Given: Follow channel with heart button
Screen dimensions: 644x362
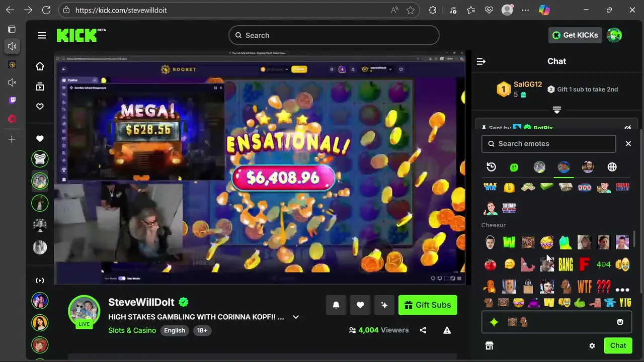Looking at the screenshot, I should coord(360,305).
